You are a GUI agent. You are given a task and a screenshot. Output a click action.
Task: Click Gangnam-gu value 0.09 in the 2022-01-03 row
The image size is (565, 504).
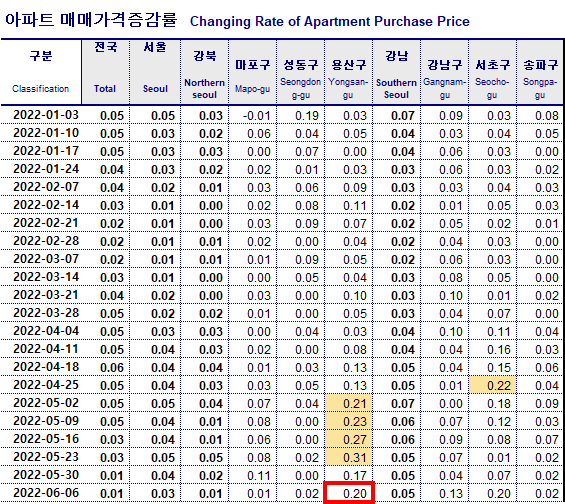tap(451, 116)
